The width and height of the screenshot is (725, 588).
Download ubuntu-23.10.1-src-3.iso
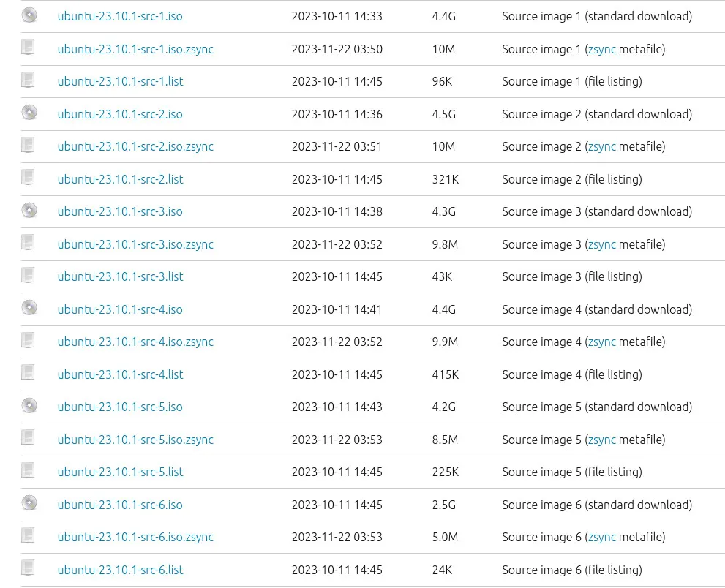coord(120,211)
